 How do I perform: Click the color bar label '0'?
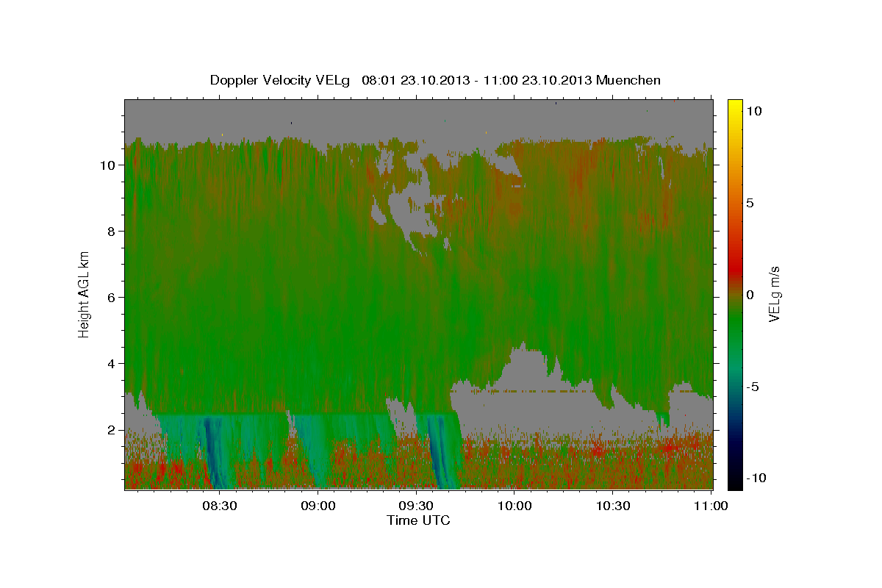coord(750,294)
